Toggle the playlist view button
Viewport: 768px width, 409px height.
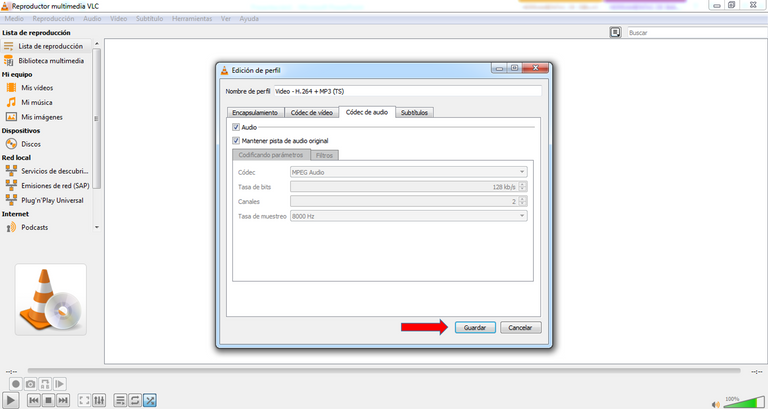pyautogui.click(x=120, y=400)
